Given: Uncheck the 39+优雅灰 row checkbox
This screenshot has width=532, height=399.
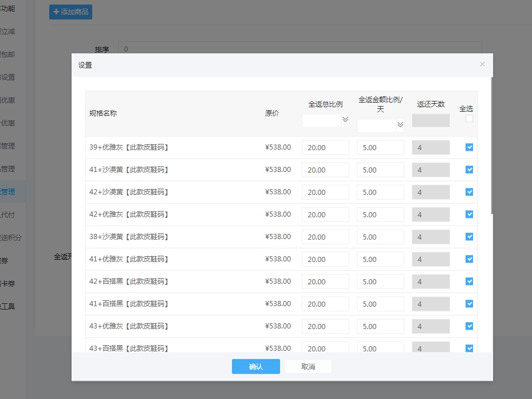Looking at the screenshot, I should click(469, 147).
